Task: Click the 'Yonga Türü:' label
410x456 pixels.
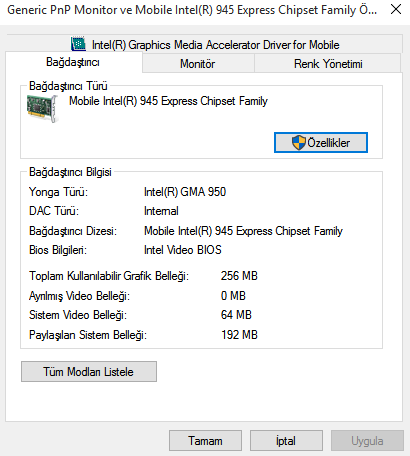Action: [58, 192]
